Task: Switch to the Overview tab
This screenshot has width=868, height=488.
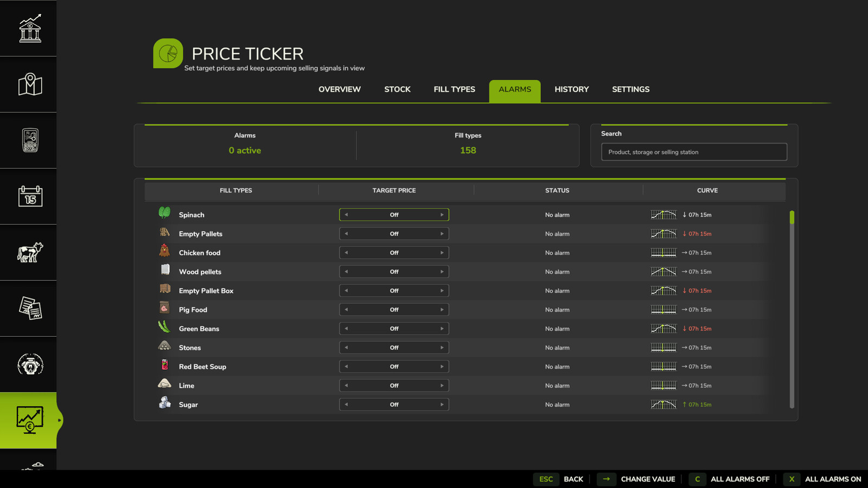Action: click(x=340, y=89)
